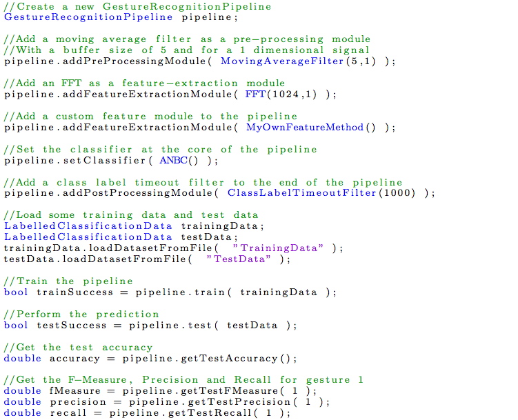Click on pipeline.test( testData ) call
This screenshot has height=420, width=518.
tap(213, 326)
